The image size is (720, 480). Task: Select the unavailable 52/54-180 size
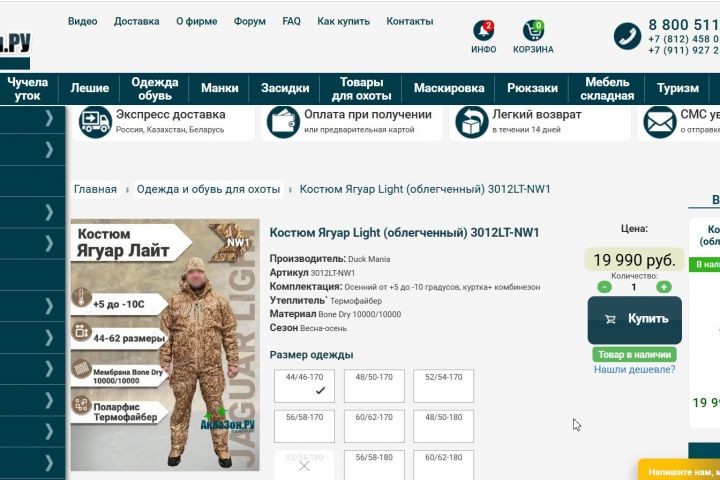(304, 465)
